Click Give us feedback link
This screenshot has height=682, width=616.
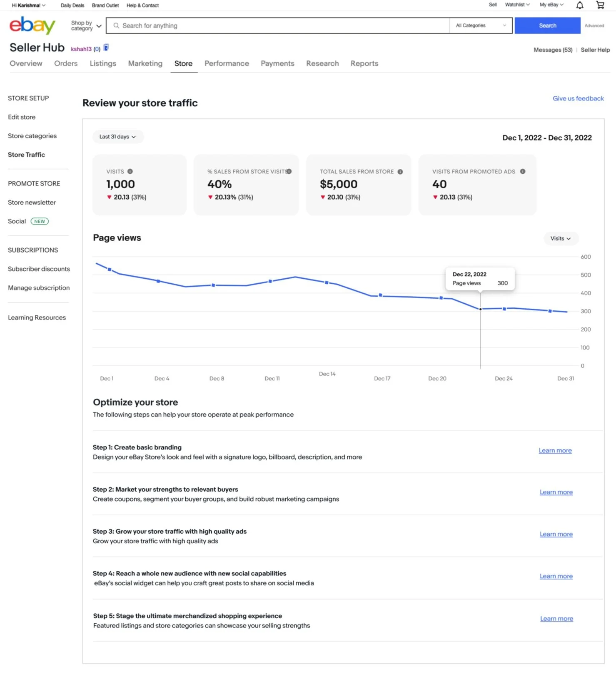(x=578, y=98)
